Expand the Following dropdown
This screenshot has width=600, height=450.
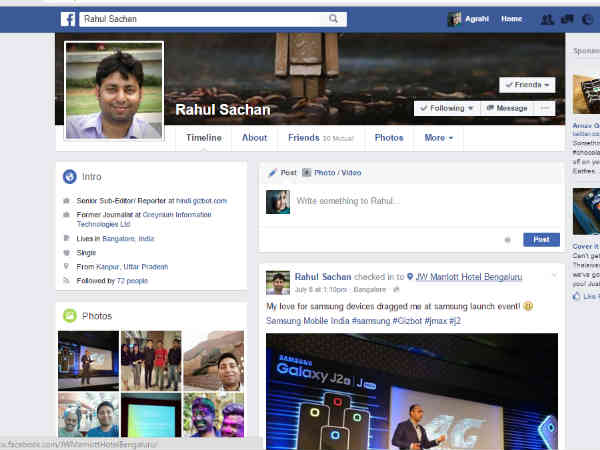(x=446, y=108)
